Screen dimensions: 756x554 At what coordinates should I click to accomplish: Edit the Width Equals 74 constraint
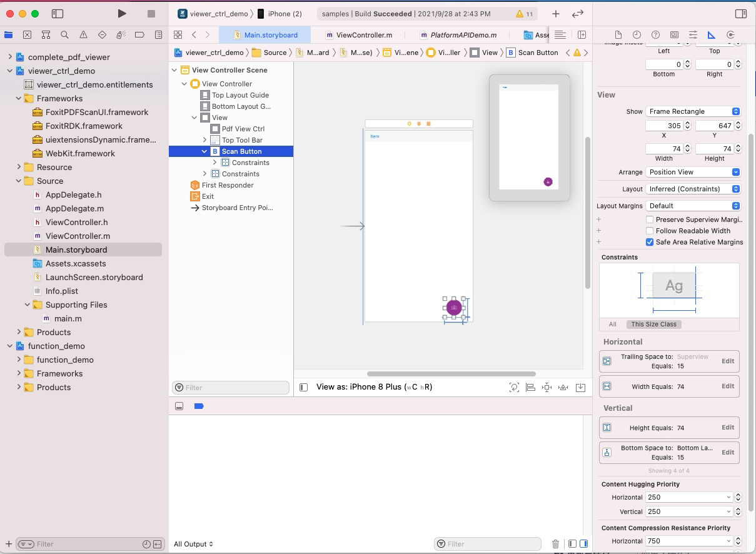727,386
